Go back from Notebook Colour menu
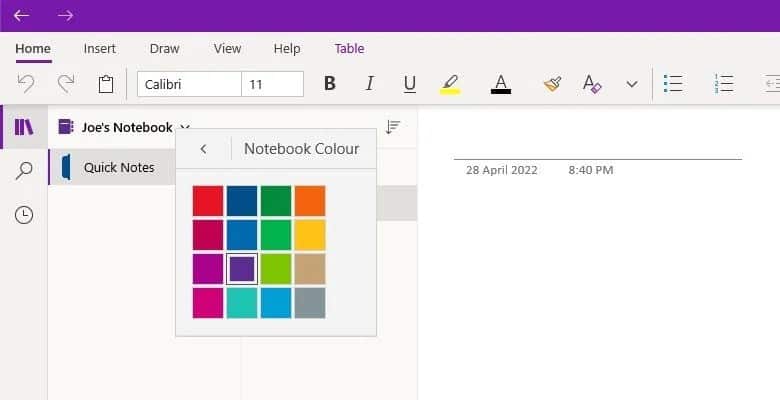Image resolution: width=780 pixels, height=400 pixels. click(x=203, y=149)
